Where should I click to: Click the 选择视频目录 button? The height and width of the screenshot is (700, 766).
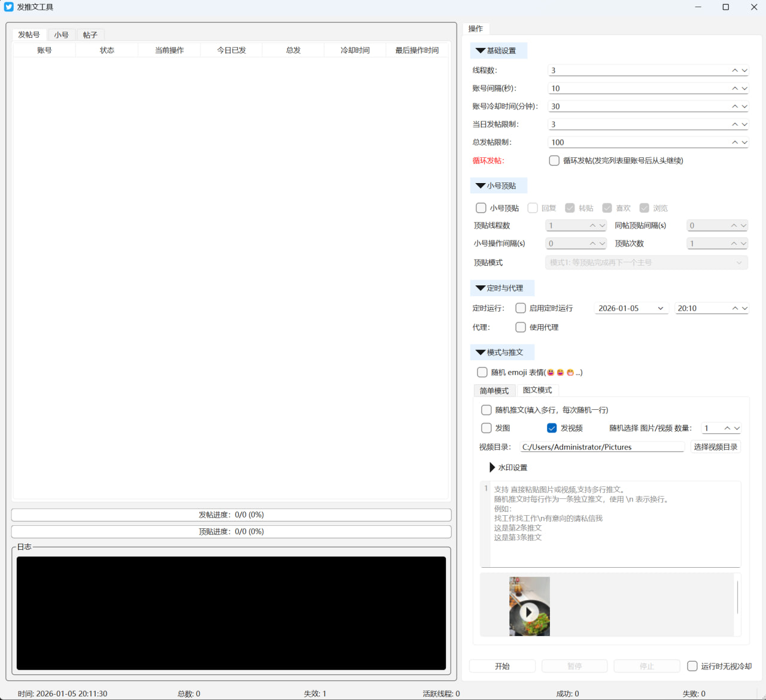(x=715, y=447)
